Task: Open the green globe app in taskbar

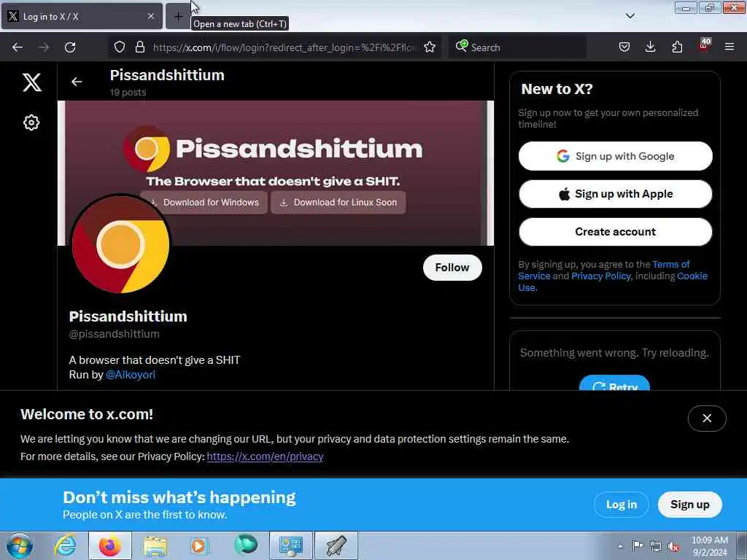Action: (246, 545)
